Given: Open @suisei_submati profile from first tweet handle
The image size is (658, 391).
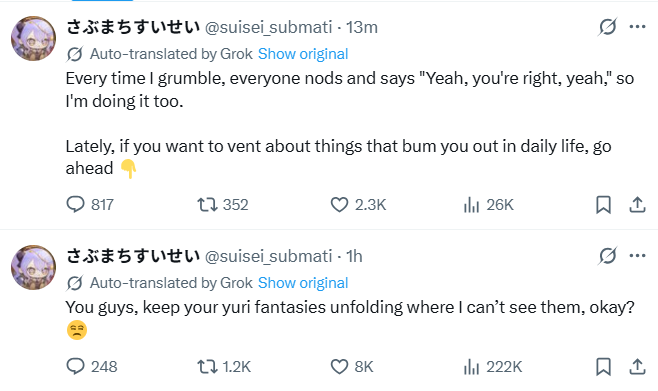Looking at the screenshot, I should (269, 27).
